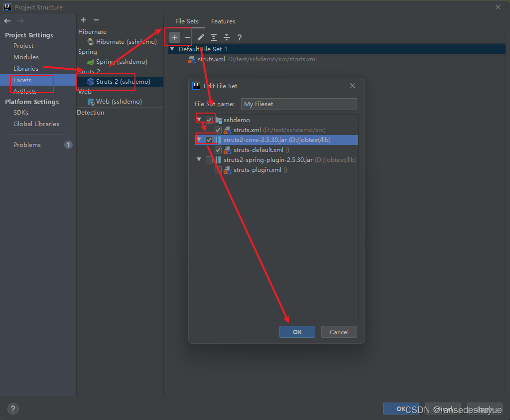Open file sets help question mark icon
The image size is (510, 420).
(x=240, y=37)
